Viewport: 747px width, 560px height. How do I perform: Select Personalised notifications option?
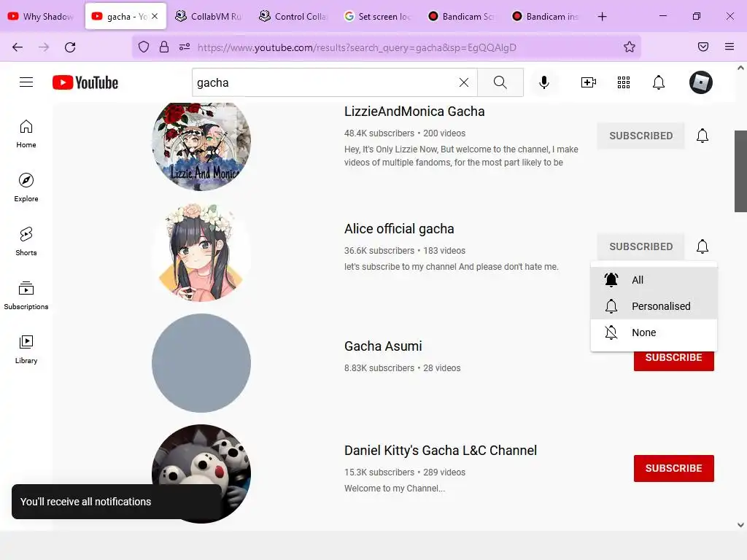click(x=654, y=306)
